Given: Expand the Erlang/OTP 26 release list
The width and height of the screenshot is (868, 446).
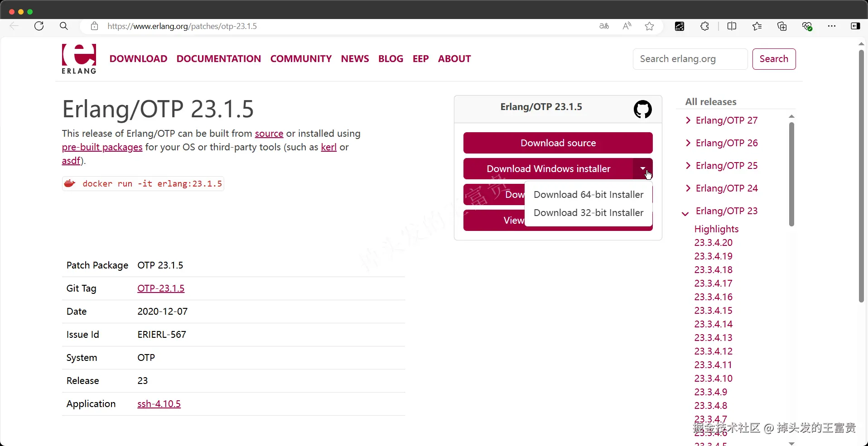Looking at the screenshot, I should [688, 143].
